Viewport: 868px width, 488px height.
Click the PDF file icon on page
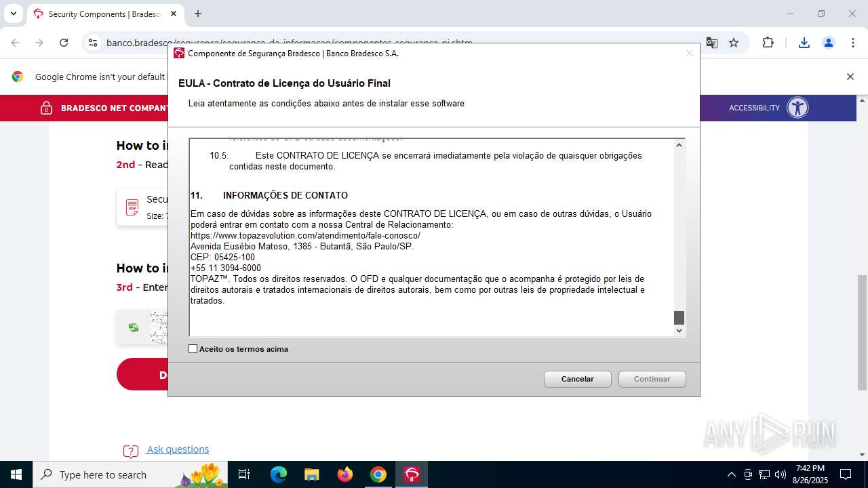(132, 207)
